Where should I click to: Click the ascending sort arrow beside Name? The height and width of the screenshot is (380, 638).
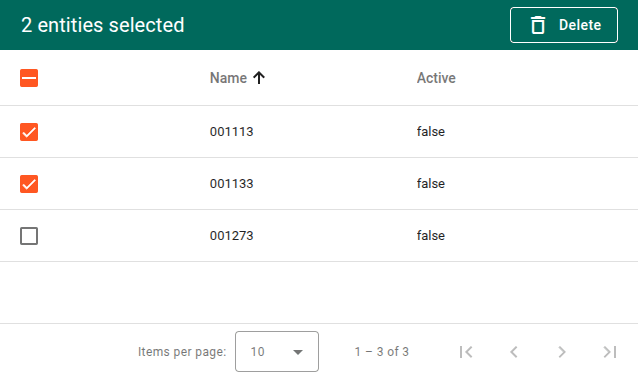coord(259,78)
